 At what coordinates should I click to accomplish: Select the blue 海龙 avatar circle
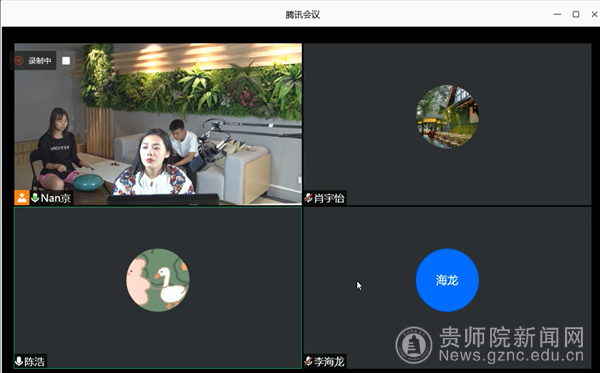click(x=447, y=280)
